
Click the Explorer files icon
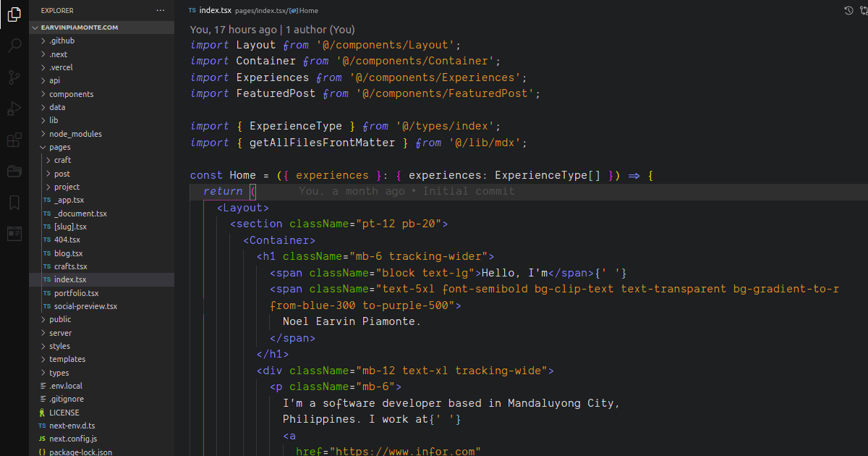(x=14, y=14)
